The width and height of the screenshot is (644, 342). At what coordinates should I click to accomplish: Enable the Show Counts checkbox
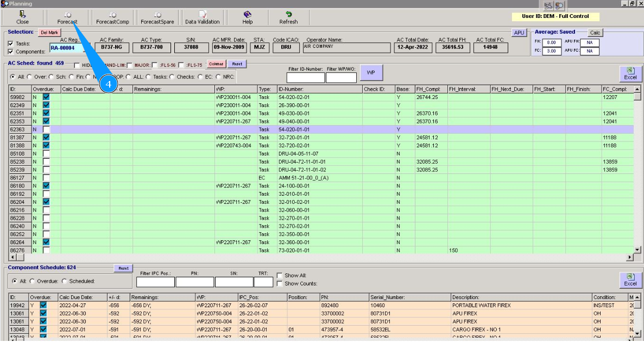coord(280,284)
